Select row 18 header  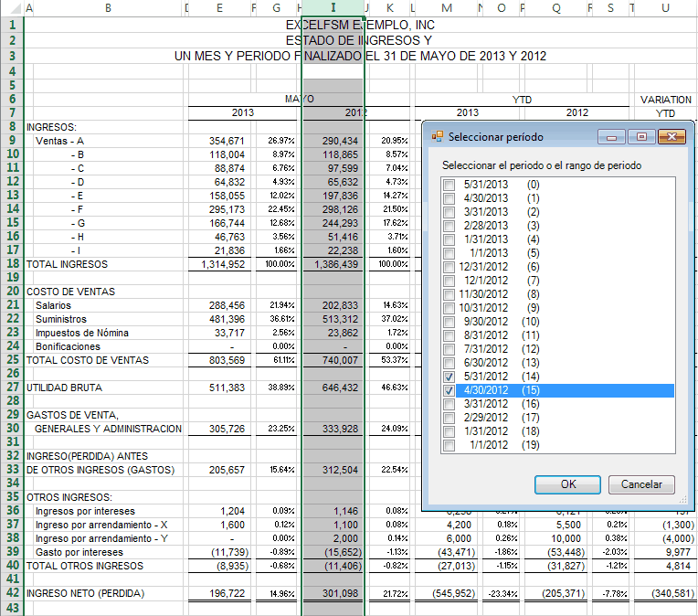click(x=12, y=264)
